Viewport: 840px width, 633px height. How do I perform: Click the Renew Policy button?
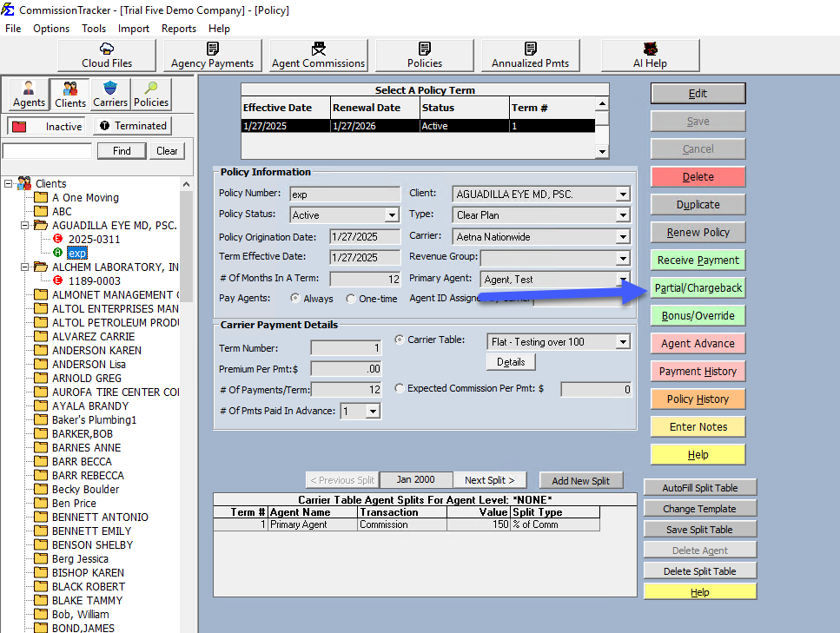click(x=698, y=232)
